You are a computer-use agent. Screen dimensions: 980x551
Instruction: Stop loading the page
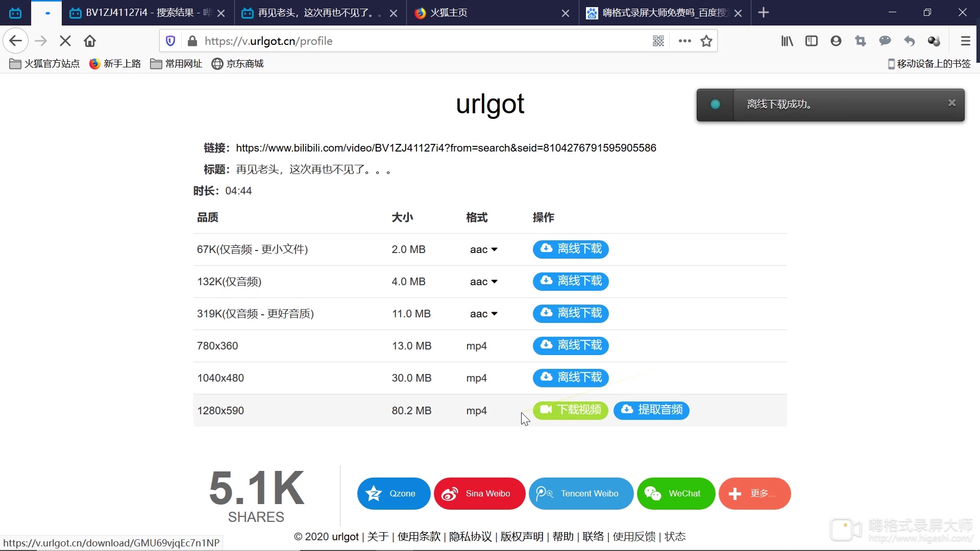65,41
